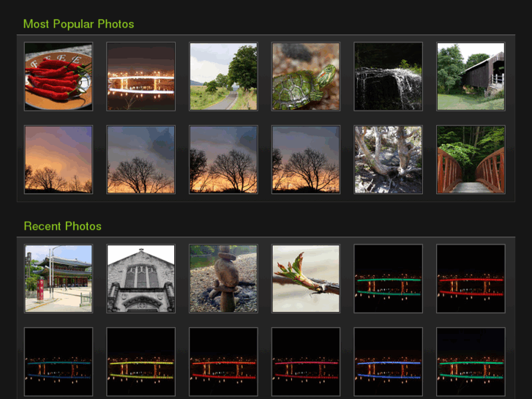Viewport: 532px width, 399px height.
Task: Open the teal-and-blue night bridge photo
Action: pyautogui.click(x=59, y=362)
